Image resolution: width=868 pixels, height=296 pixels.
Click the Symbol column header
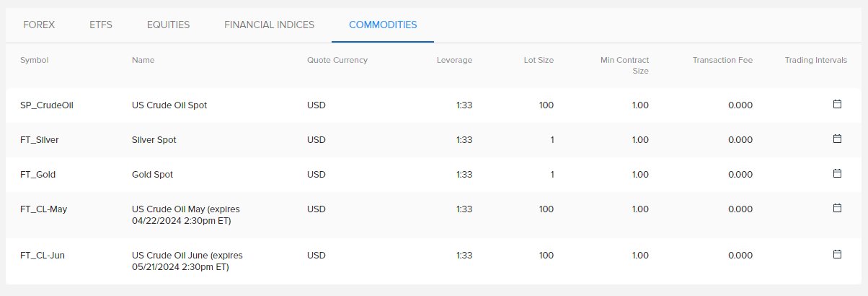35,60
